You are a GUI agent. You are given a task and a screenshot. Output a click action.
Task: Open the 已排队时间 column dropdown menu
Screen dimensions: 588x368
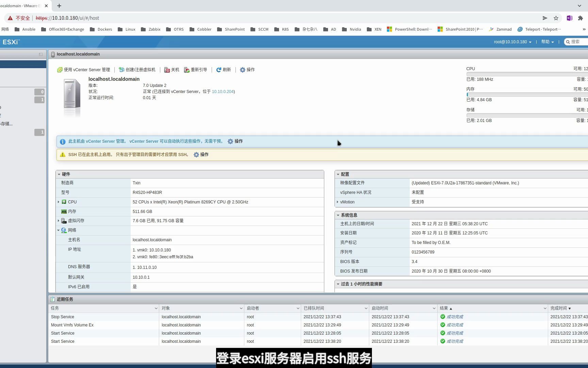click(x=366, y=308)
